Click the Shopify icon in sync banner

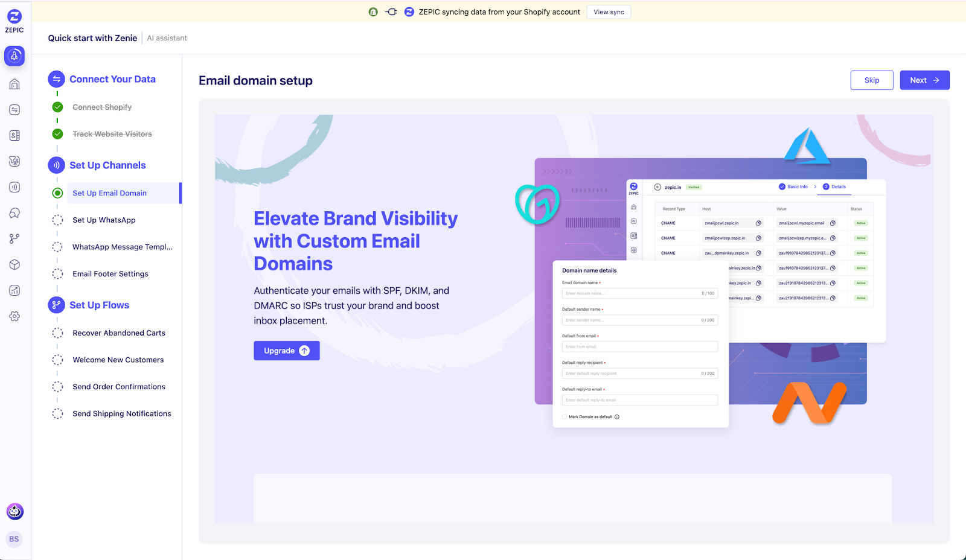pos(373,12)
